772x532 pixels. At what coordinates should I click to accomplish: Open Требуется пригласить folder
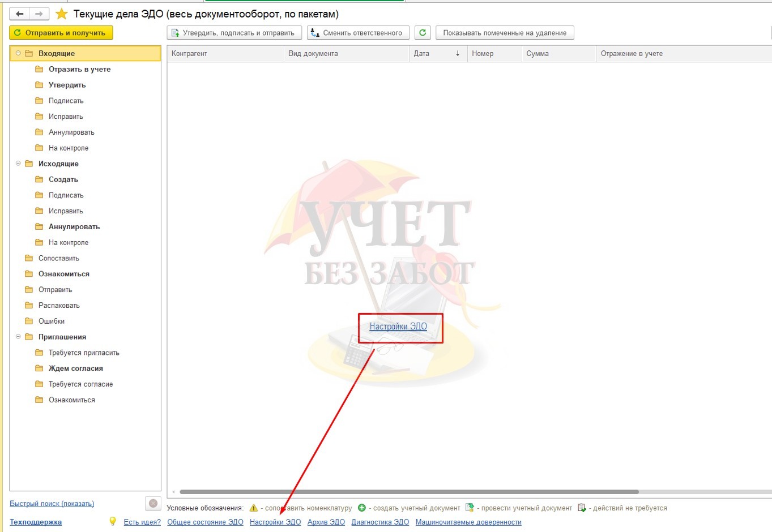(84, 353)
